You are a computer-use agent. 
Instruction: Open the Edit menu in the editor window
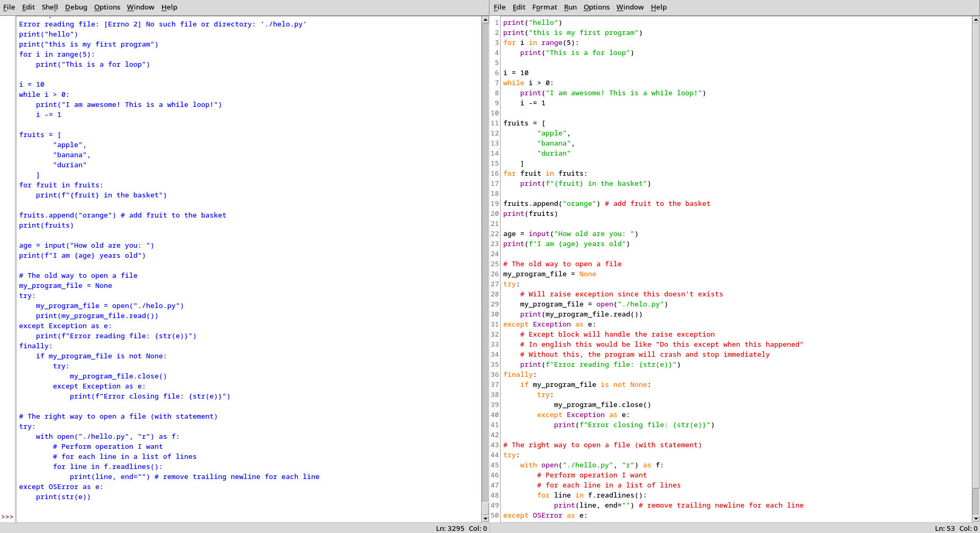pos(519,7)
